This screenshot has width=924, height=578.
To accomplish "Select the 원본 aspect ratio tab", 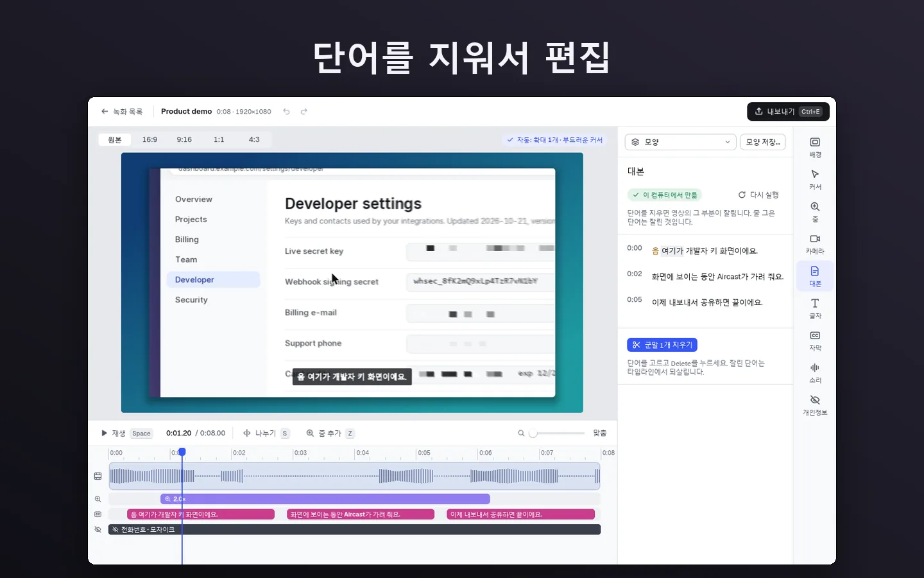I will [x=115, y=139].
